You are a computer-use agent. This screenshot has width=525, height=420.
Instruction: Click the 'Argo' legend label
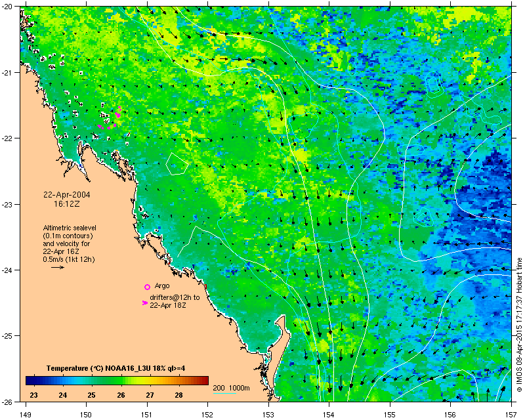162,285
